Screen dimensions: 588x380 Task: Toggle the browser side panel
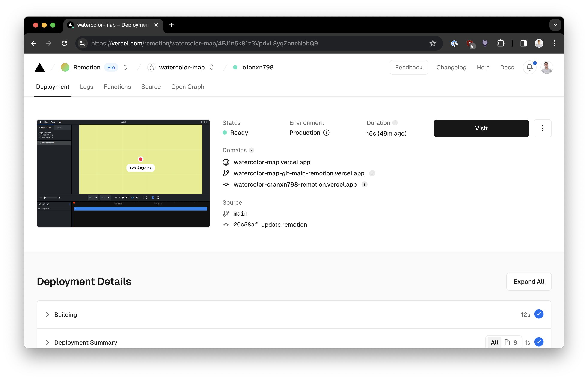(x=523, y=44)
